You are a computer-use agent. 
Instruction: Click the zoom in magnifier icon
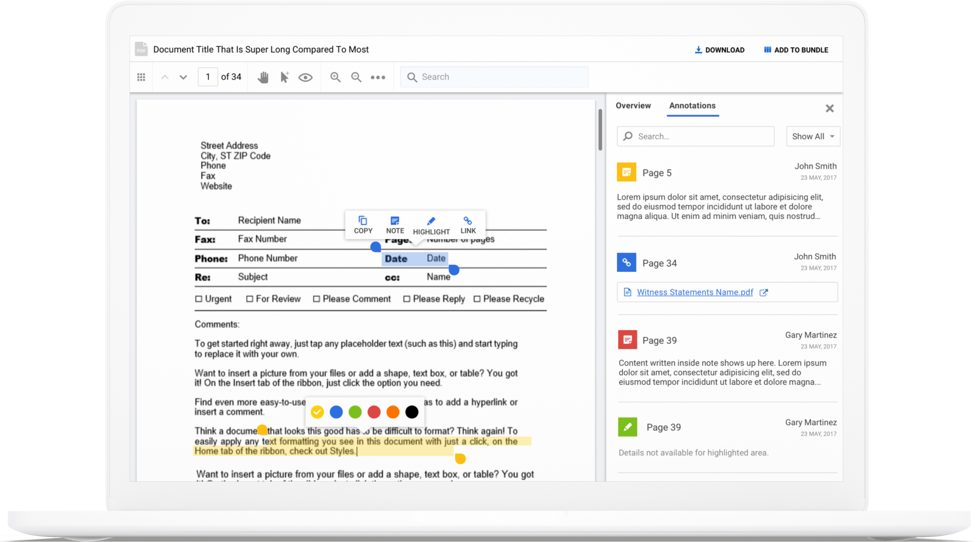(x=335, y=77)
